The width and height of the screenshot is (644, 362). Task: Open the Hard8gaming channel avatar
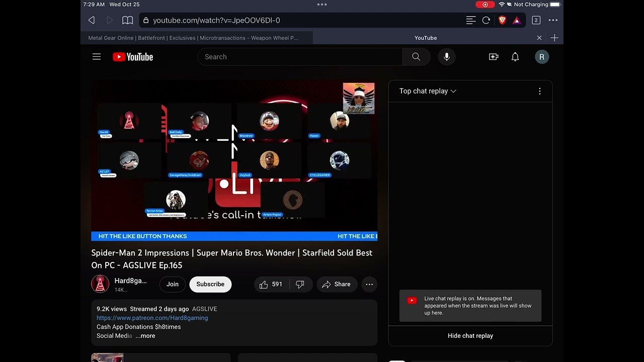tap(100, 284)
